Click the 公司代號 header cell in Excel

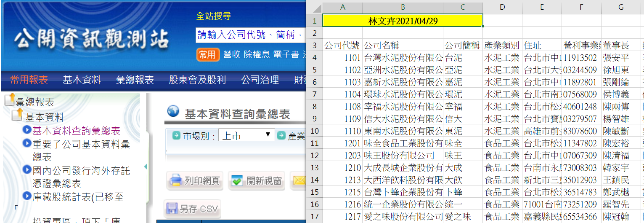pos(342,46)
